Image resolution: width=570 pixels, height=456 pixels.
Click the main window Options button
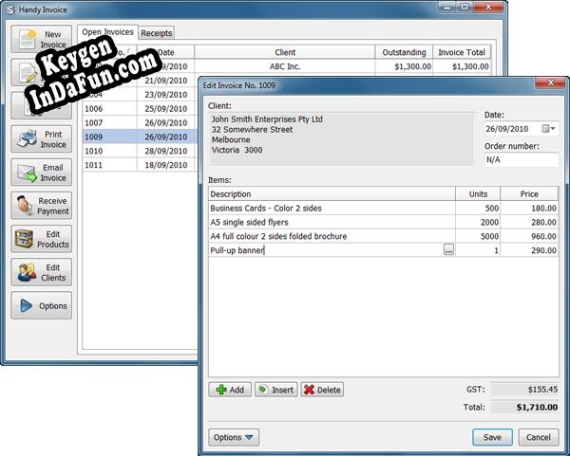[x=41, y=306]
